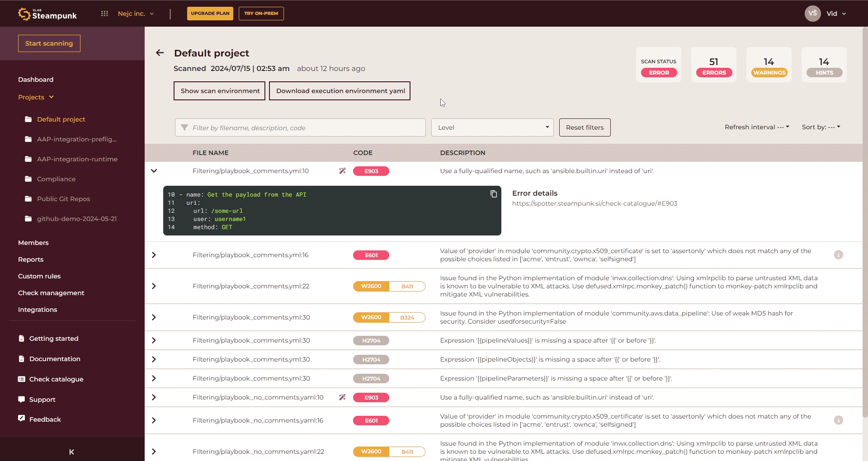Screen dimensions: 868x461
Task: Copy the code snippet with the clipboard icon
Action: point(494,194)
